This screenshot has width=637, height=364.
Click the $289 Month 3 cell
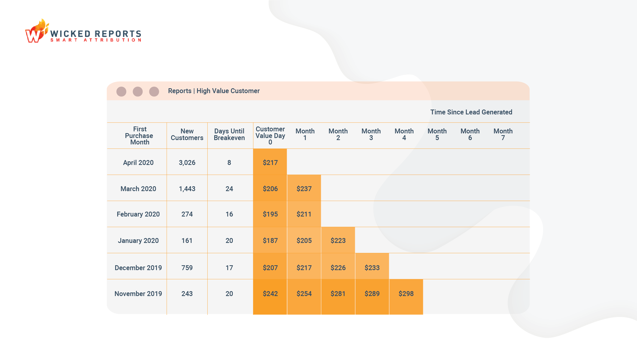372,297
